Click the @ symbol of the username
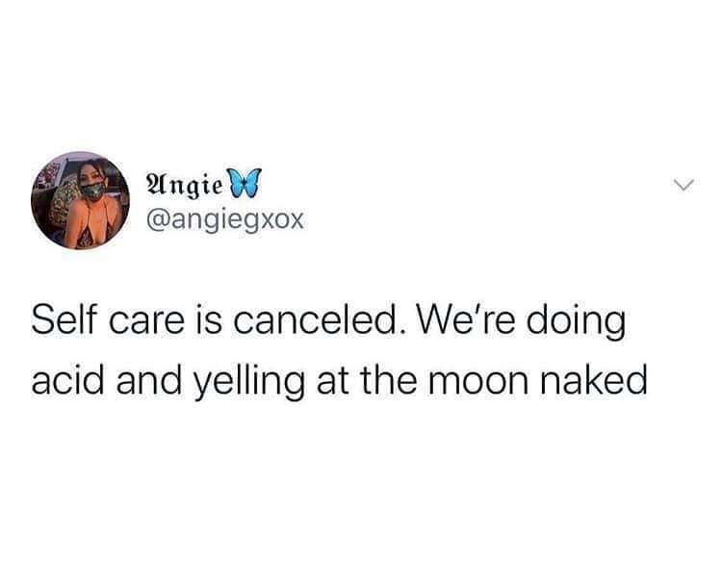 [x=158, y=222]
